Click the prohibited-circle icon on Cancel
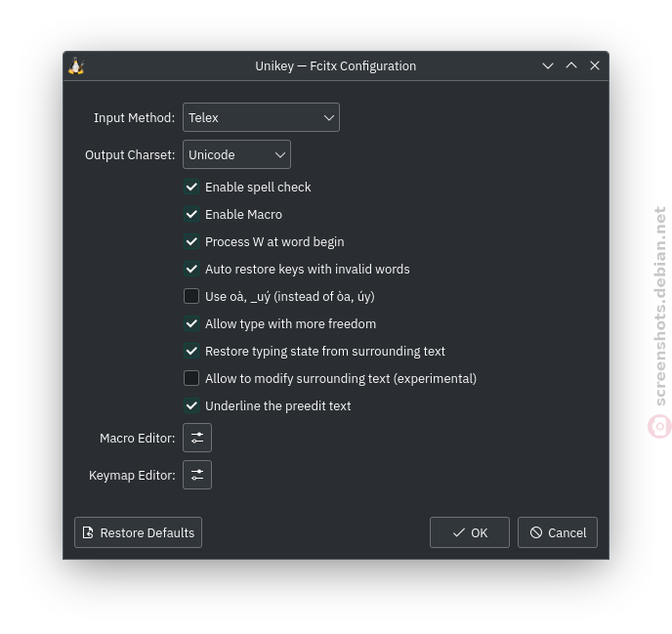Viewport: 672px width, 634px height. click(535, 532)
